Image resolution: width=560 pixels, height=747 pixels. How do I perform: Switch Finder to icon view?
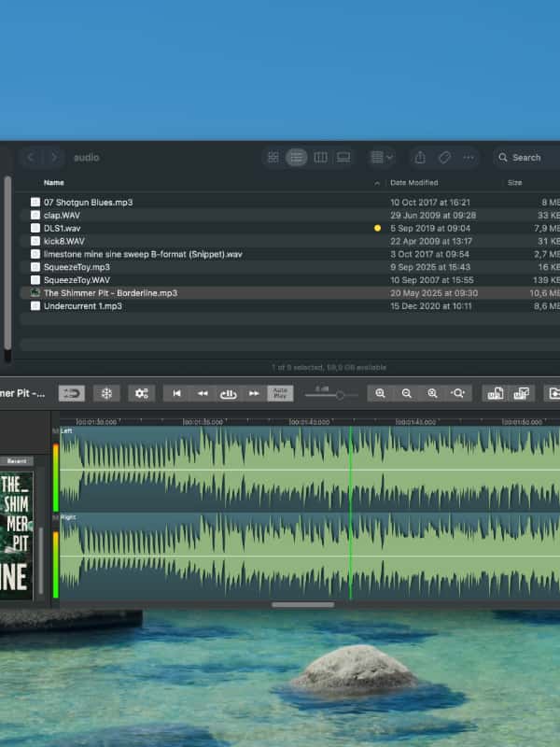tap(273, 158)
